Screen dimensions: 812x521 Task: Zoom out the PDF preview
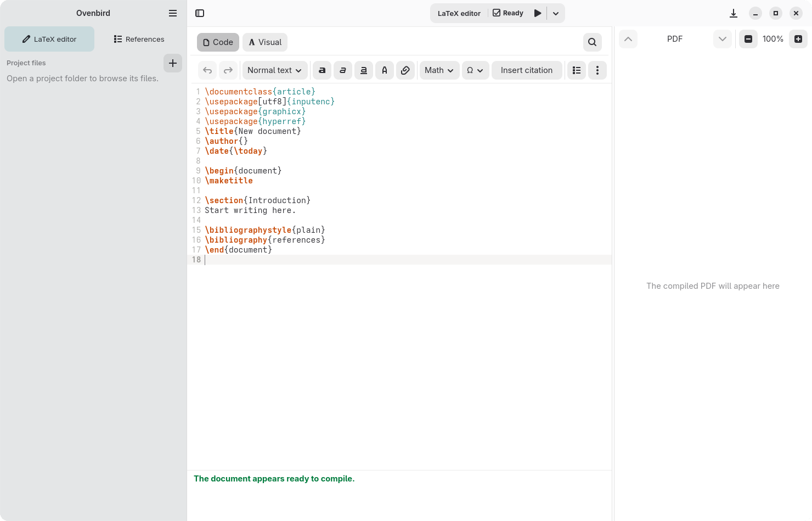[748, 39]
